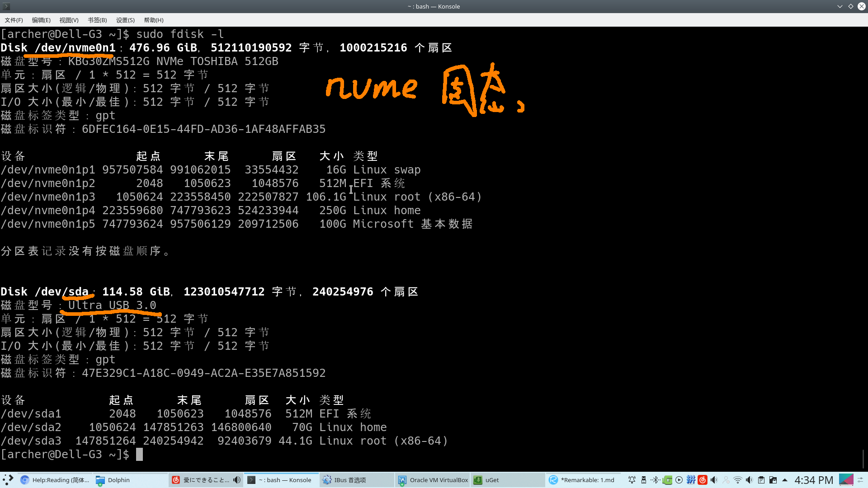Open the clipboard tray icon

click(761, 480)
